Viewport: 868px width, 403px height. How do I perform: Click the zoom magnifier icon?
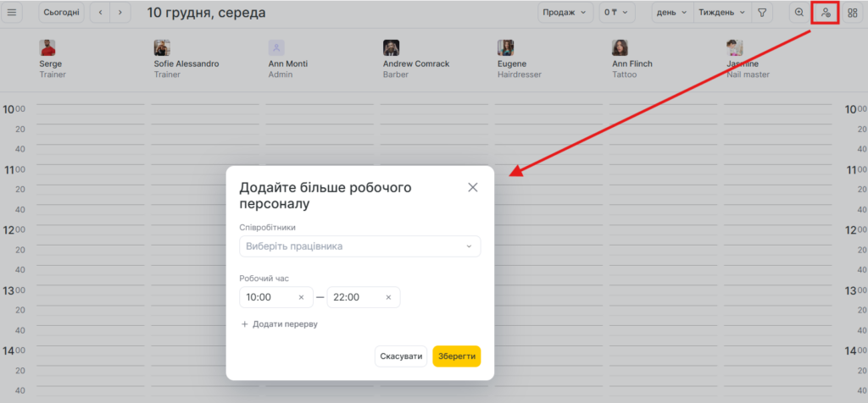(x=798, y=13)
